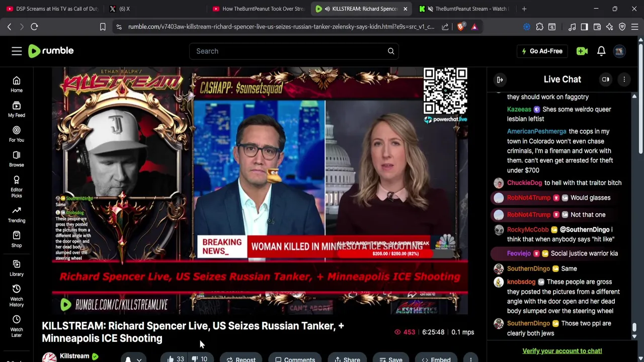Image resolution: width=644 pixels, height=362 pixels.
Task: Open Shop in the sidebar
Action: pos(17,239)
